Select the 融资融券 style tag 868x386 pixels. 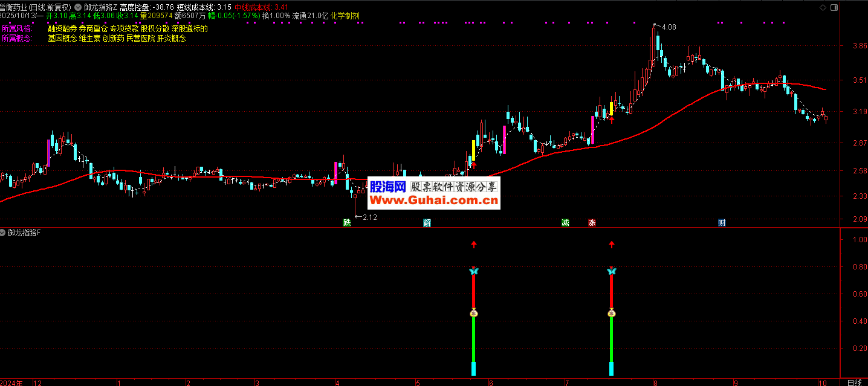(62, 28)
